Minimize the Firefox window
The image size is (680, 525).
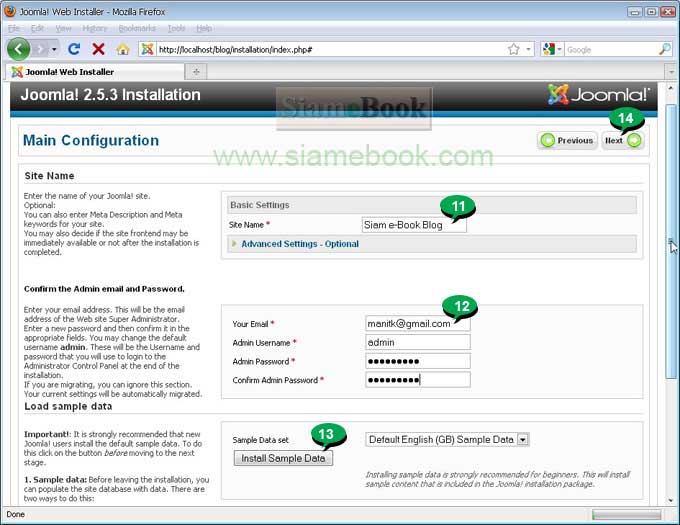click(635, 12)
